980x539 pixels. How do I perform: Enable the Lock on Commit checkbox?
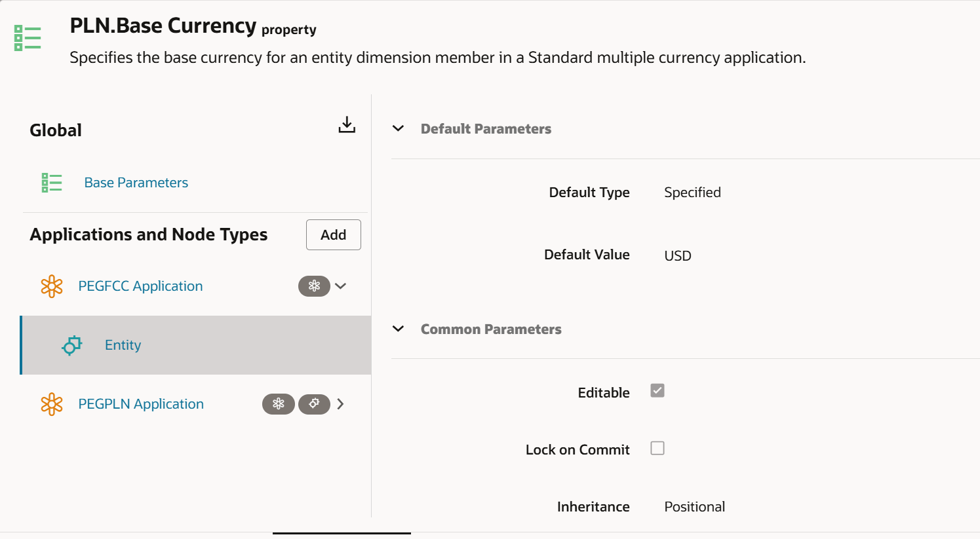click(657, 448)
